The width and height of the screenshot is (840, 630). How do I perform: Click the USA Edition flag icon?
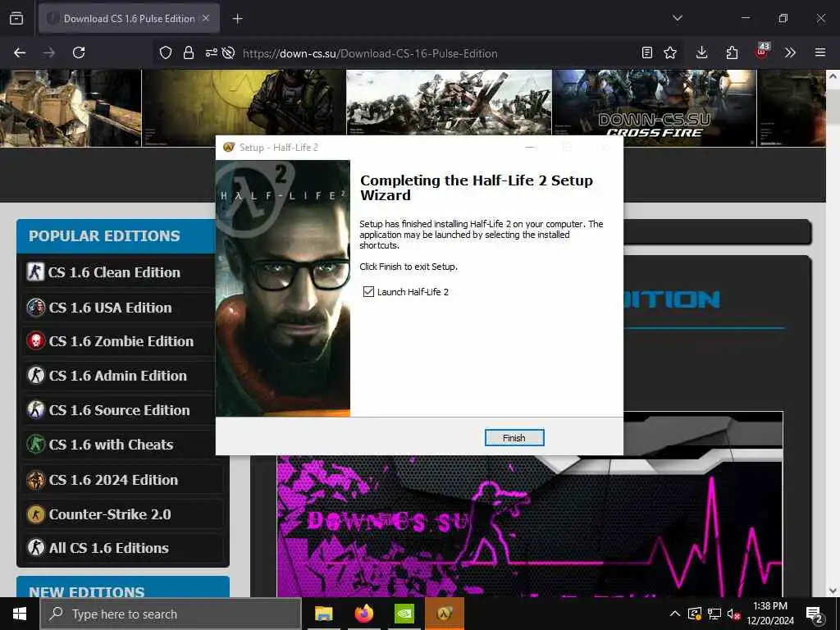click(x=36, y=308)
